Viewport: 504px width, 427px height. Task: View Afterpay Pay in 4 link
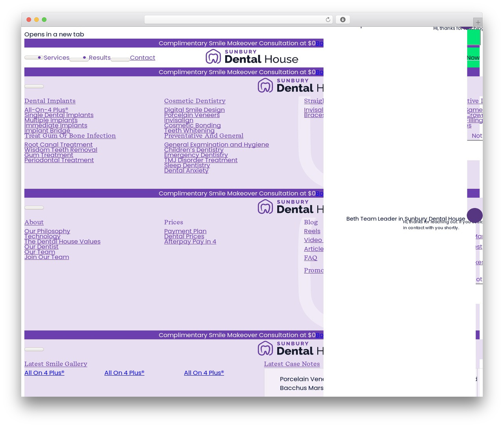pos(190,241)
